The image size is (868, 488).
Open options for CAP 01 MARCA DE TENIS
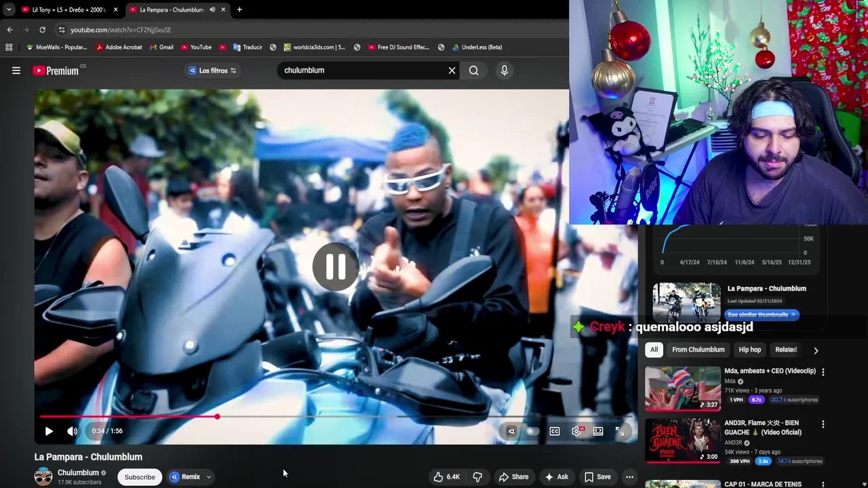point(823,485)
